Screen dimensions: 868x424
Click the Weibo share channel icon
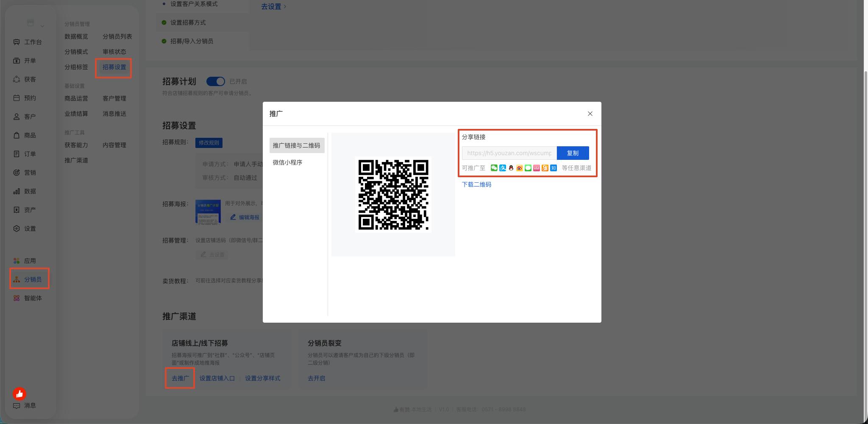[520, 168]
